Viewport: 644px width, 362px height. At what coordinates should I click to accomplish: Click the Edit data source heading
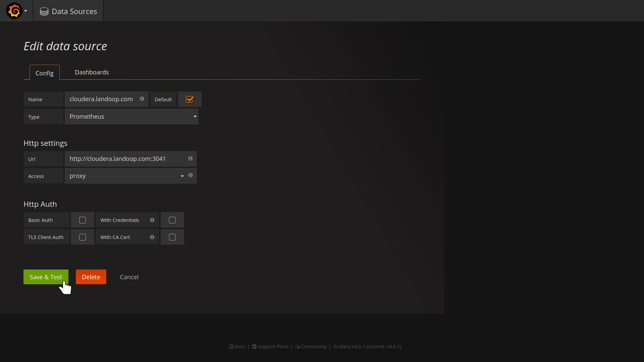[x=65, y=46]
